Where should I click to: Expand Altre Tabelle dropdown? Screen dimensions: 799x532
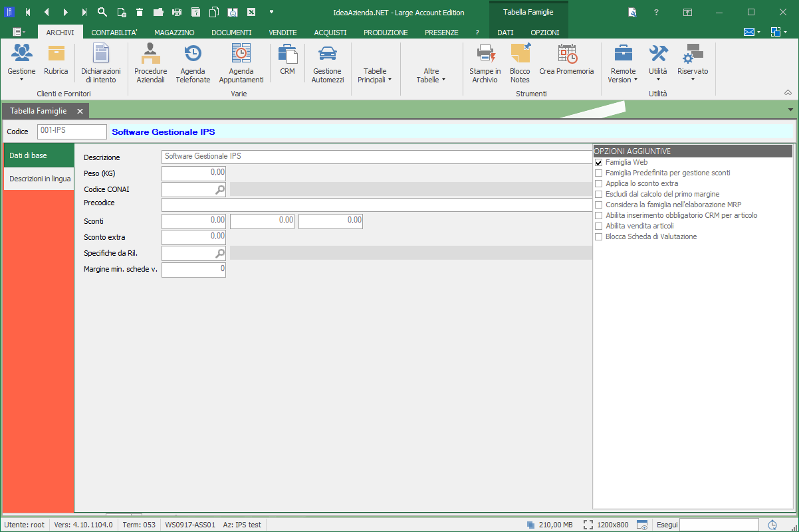(431, 75)
